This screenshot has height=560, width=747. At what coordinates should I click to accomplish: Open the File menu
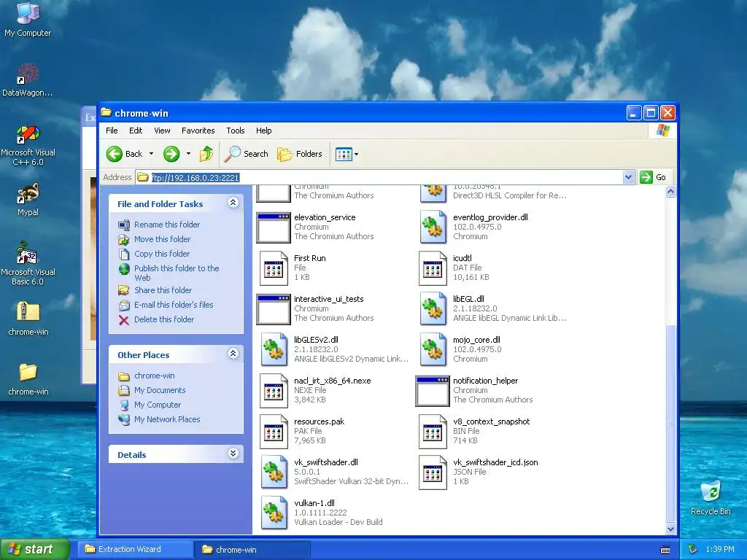point(112,131)
